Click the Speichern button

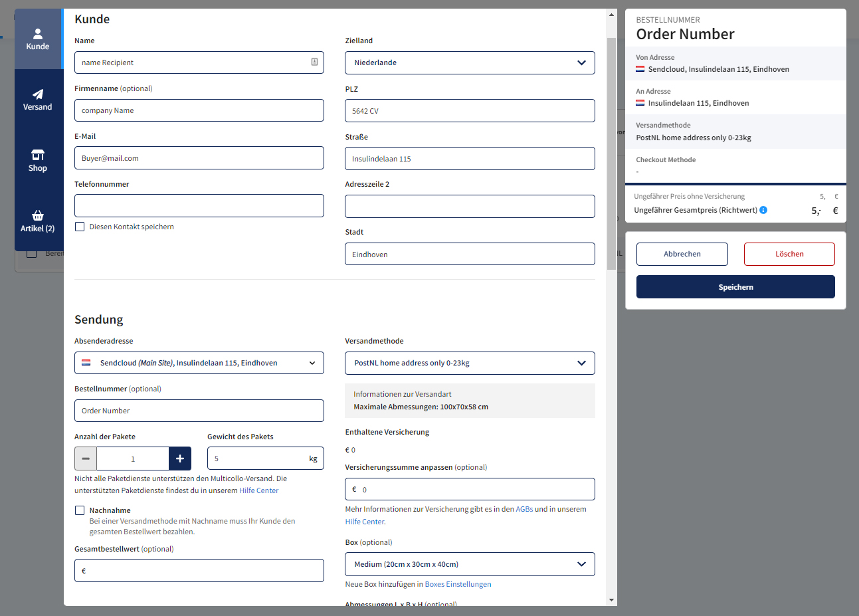(735, 287)
